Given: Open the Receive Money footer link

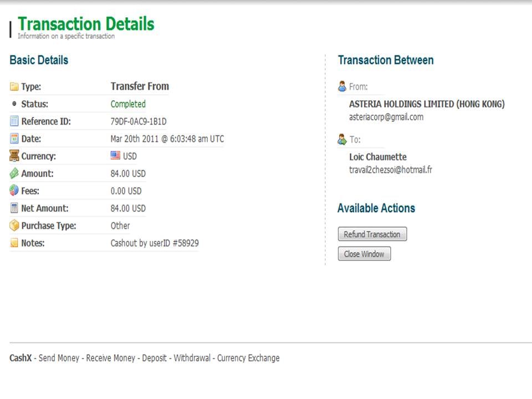Looking at the screenshot, I should point(111,358).
